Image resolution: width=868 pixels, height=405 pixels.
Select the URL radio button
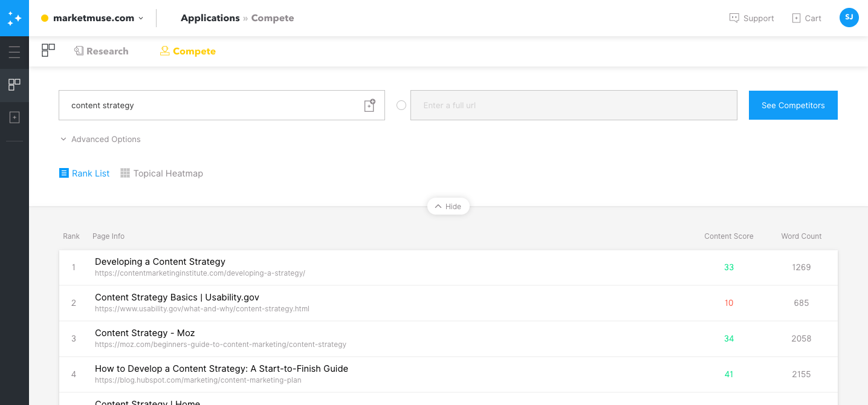(x=401, y=105)
